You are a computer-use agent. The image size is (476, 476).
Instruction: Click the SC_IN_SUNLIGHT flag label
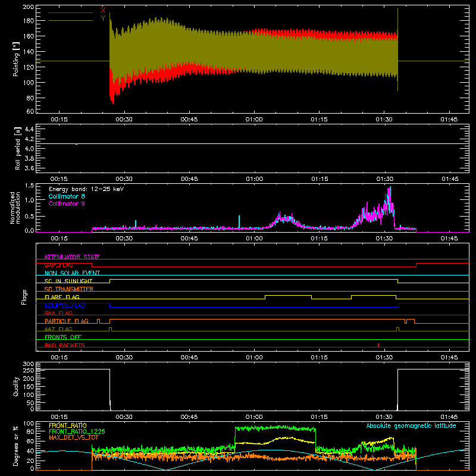(x=68, y=281)
